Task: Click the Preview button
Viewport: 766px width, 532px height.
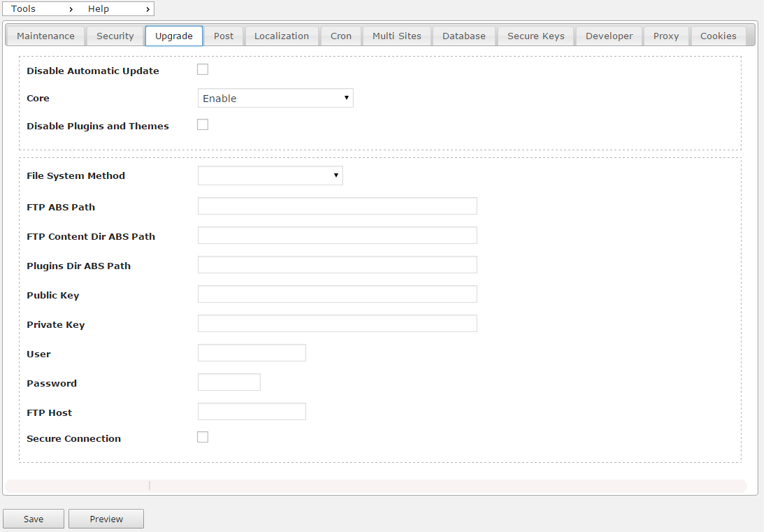Action: 106,519
